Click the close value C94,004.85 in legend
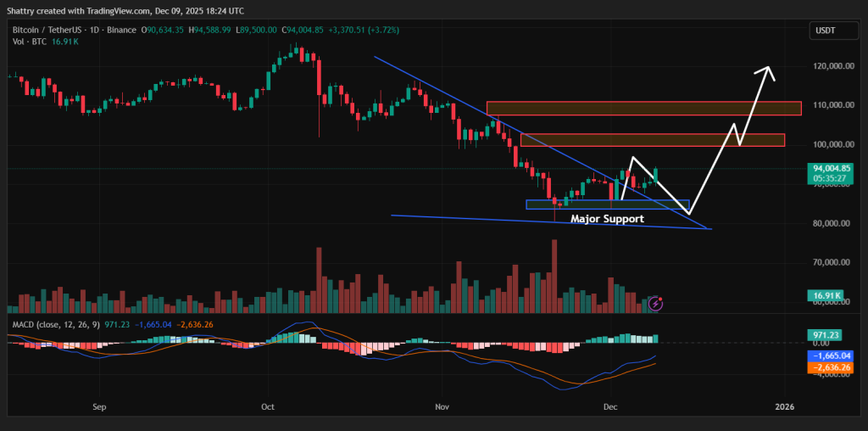This screenshot has width=868, height=431. (303, 30)
